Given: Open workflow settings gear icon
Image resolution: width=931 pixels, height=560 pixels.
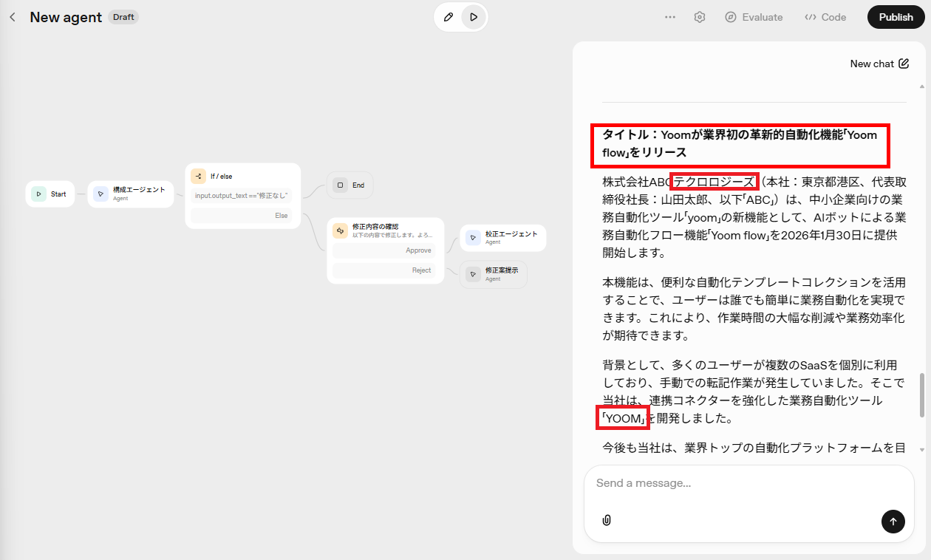Looking at the screenshot, I should click(700, 17).
